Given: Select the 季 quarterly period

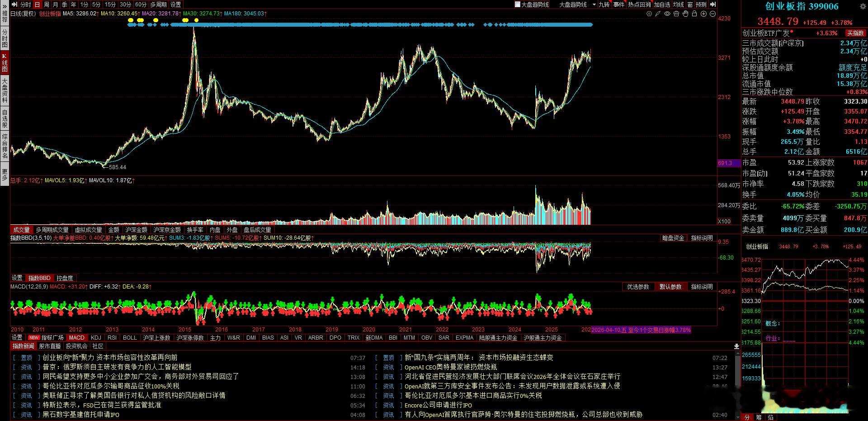Looking at the screenshot, I should coord(65,5).
